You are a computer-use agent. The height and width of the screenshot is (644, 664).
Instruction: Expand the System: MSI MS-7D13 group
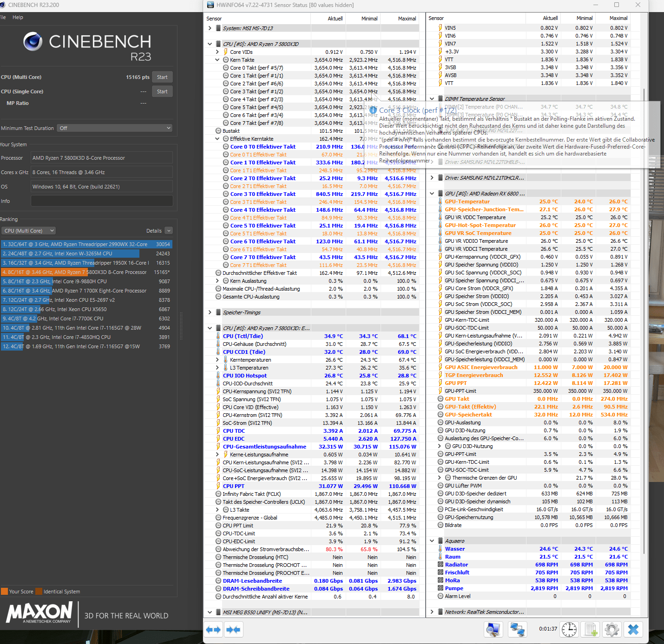tap(210, 28)
